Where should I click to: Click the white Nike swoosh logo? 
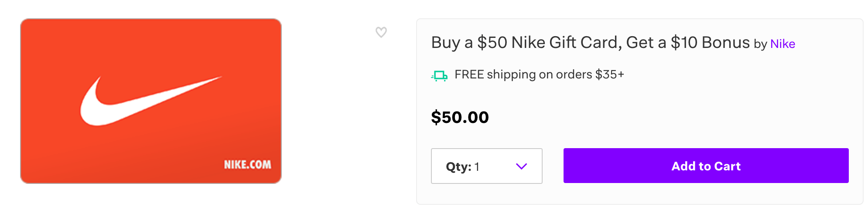point(151,101)
